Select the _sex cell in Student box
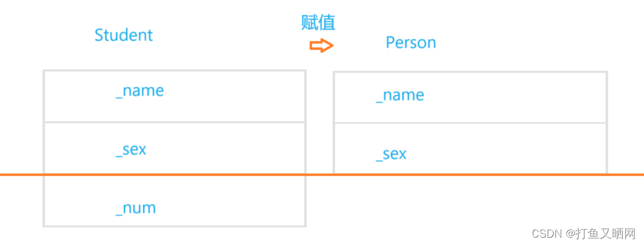This screenshot has height=245, width=644. click(175, 149)
